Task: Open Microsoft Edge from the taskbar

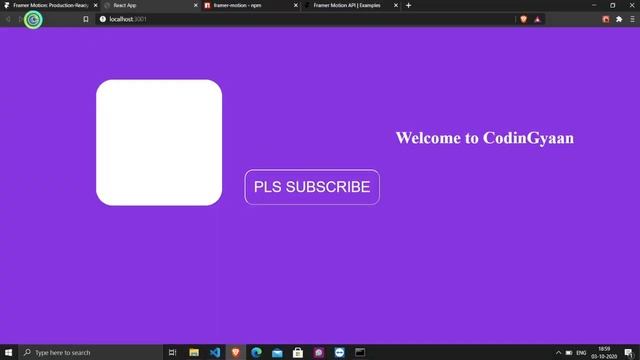Action: [x=256, y=352]
